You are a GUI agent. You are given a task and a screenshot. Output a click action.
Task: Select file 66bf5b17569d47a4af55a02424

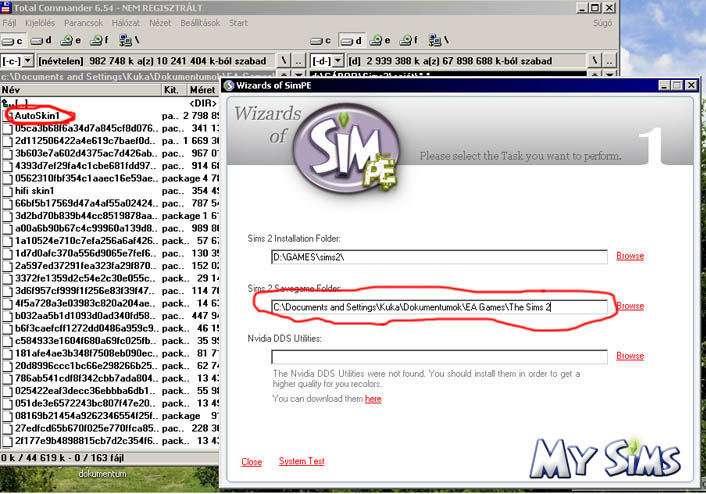[86, 204]
